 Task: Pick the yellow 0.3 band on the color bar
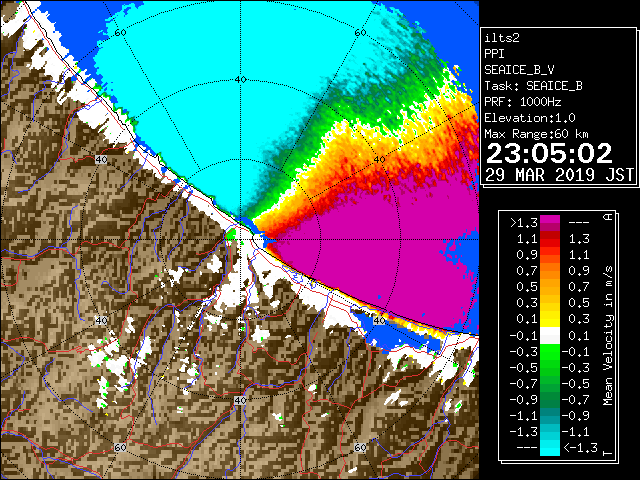coord(550,319)
